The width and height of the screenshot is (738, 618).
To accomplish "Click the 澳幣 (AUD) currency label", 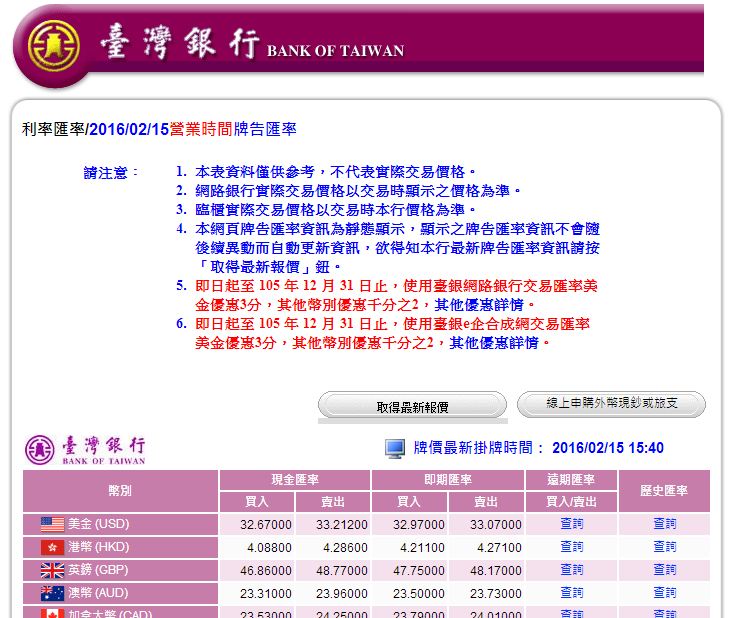I will 98,593.
